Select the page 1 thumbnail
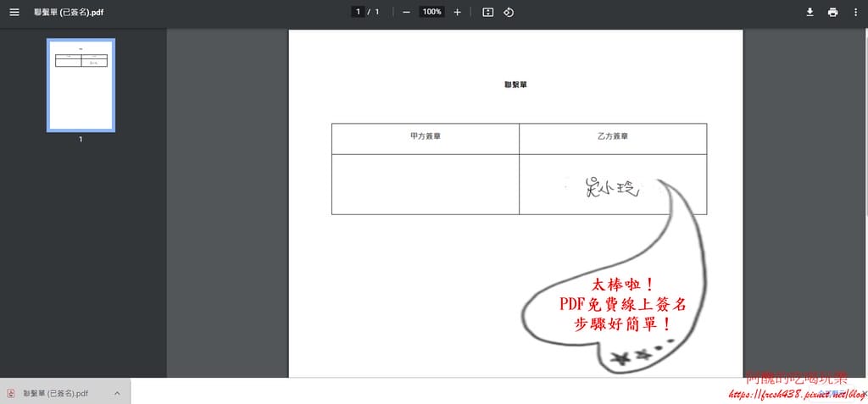The height and width of the screenshot is (404, 868). 81,86
